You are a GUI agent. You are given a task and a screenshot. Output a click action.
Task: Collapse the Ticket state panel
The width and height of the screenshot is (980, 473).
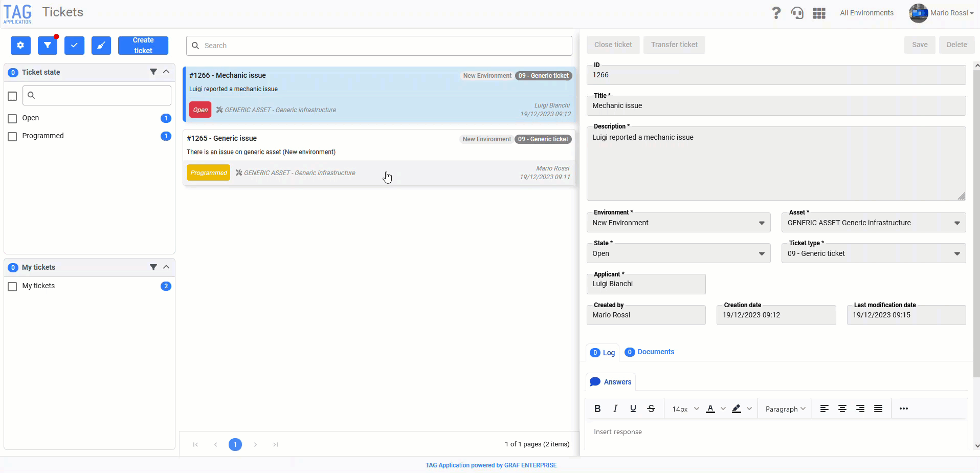pyautogui.click(x=166, y=72)
